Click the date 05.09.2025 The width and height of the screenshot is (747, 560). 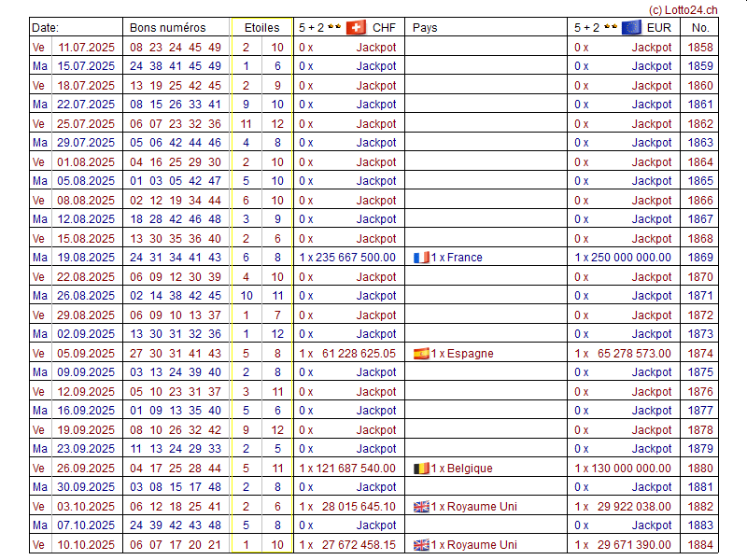tap(87, 354)
